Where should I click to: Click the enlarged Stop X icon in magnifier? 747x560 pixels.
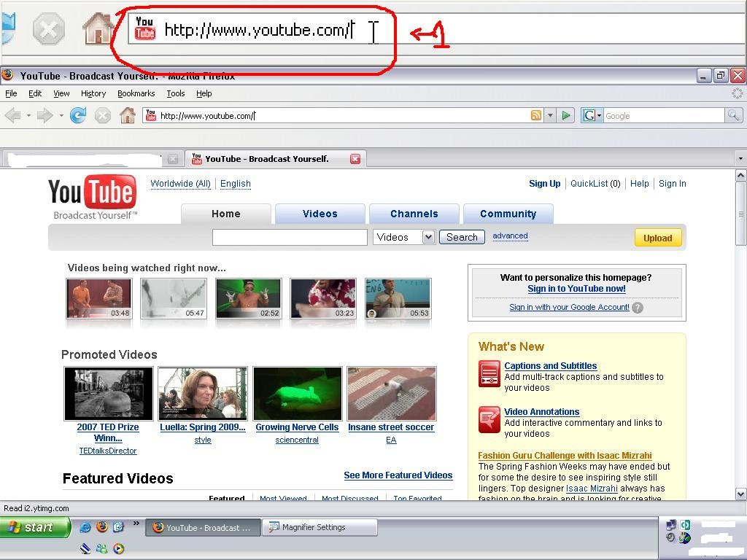point(49,29)
